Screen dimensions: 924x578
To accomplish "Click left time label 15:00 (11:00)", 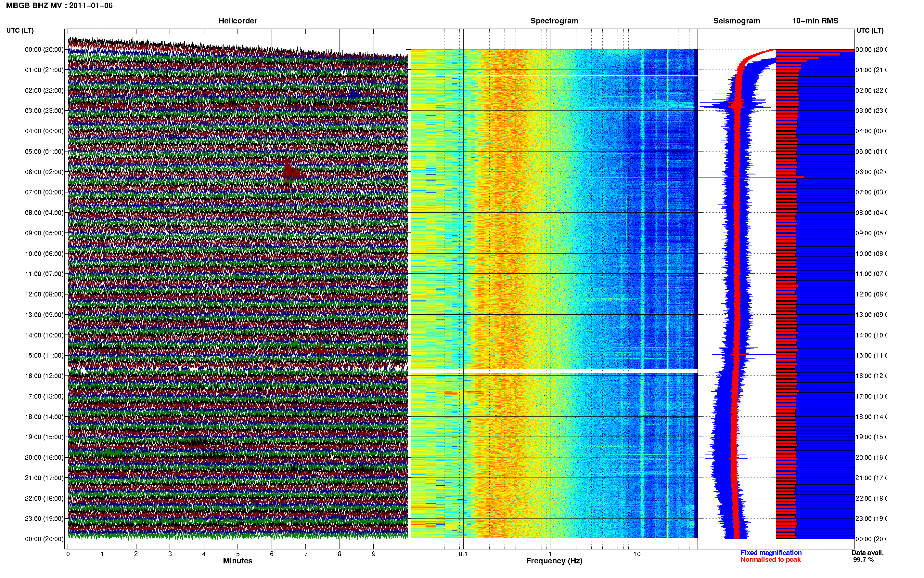I will point(44,356).
